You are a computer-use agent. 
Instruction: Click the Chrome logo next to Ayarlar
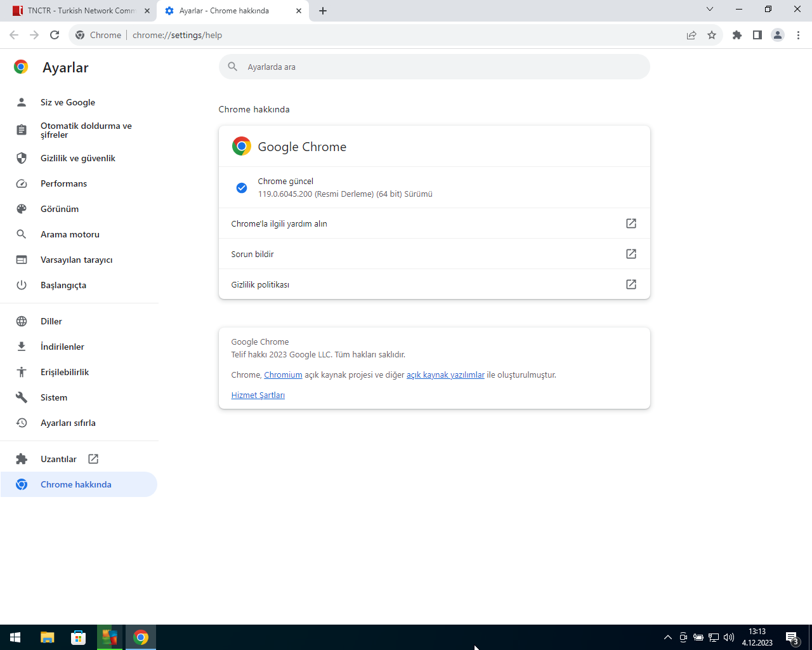(x=21, y=67)
